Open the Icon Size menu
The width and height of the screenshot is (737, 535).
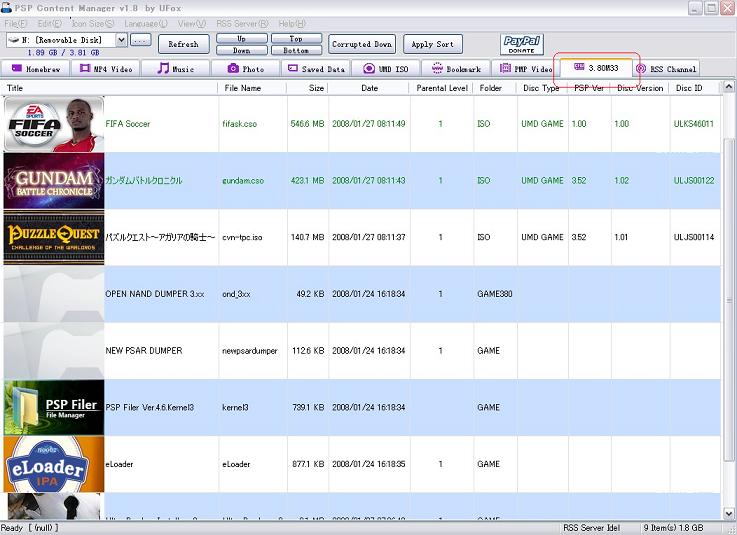click(93, 23)
